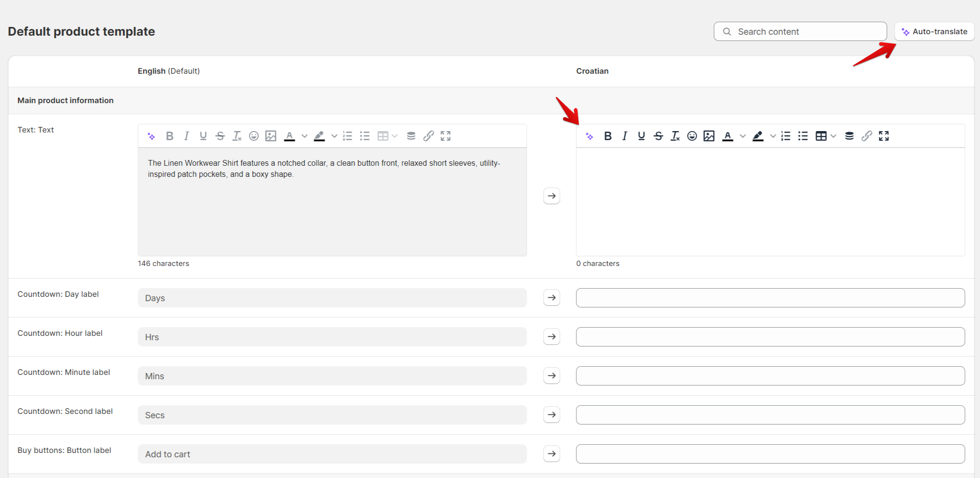Toggle Italic in Croatian editor toolbar
This screenshot has height=478, width=980.
[x=625, y=136]
